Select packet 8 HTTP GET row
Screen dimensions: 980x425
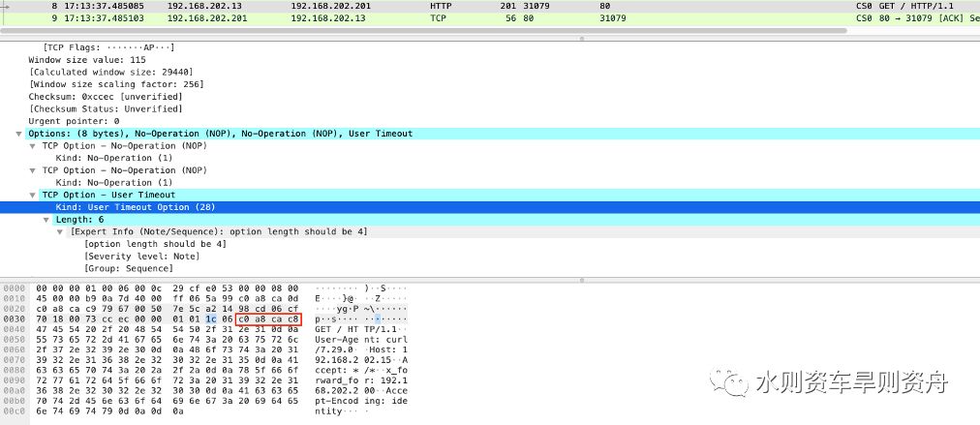[x=490, y=6]
